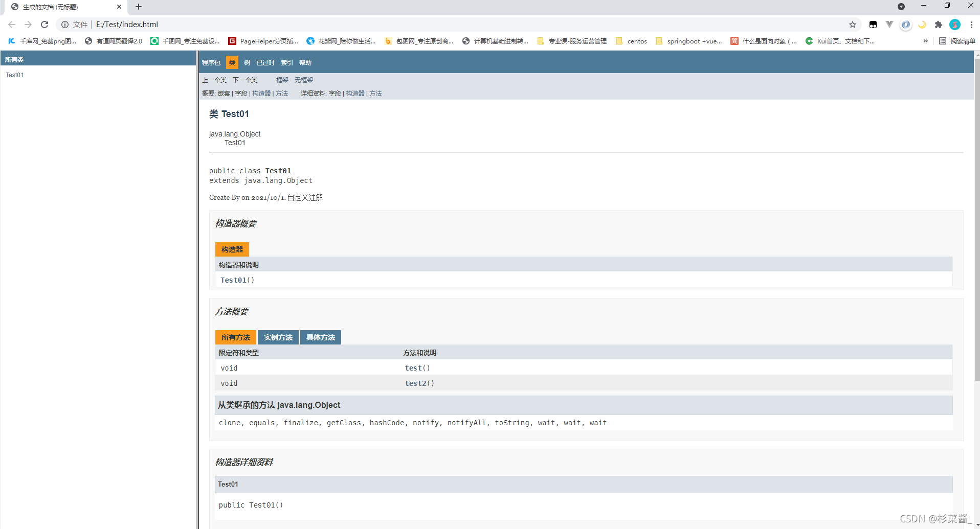Select Test01 in the 所有类 list

(x=15, y=75)
